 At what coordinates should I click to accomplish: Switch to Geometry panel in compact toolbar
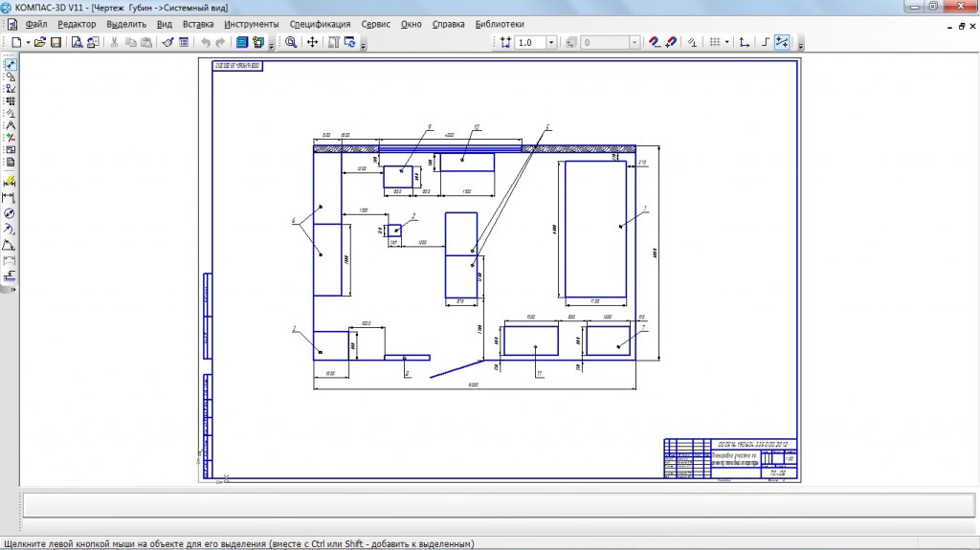pyautogui.click(x=11, y=77)
